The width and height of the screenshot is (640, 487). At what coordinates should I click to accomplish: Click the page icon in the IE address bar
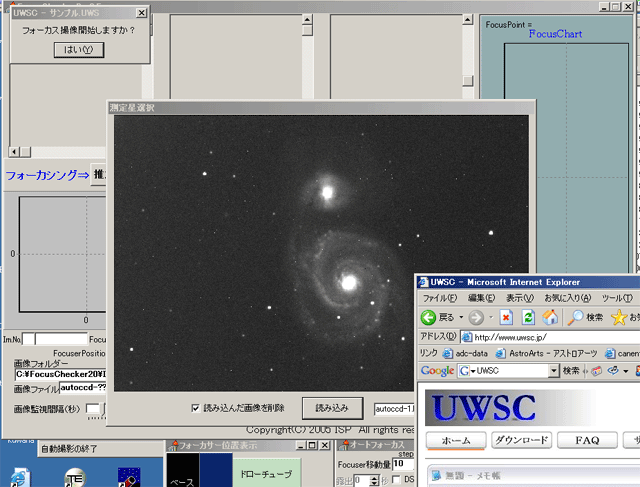(x=467, y=337)
